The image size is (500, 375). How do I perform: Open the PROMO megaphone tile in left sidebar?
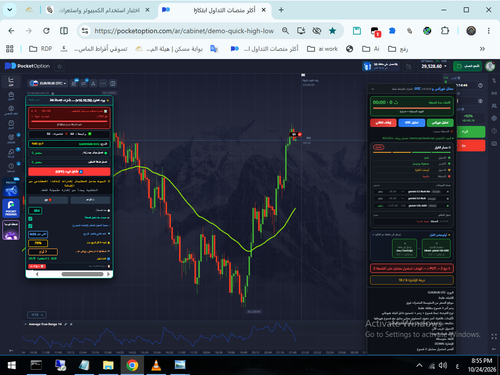coord(11,187)
